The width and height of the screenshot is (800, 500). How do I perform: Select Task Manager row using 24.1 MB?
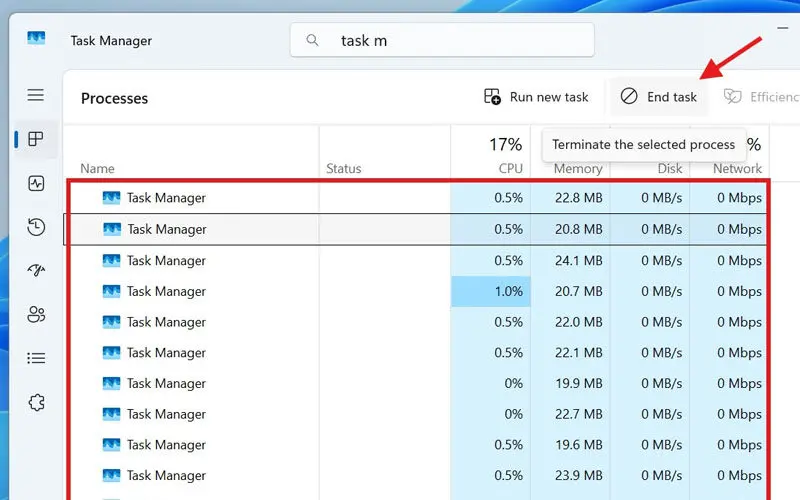[417, 261]
